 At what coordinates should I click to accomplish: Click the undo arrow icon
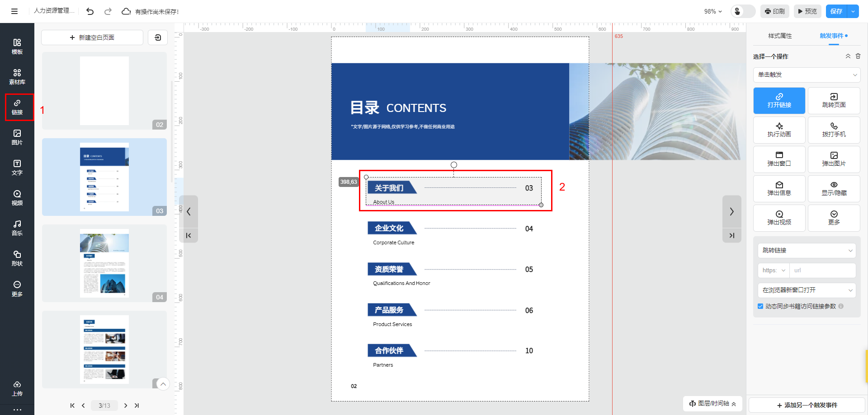click(x=90, y=11)
